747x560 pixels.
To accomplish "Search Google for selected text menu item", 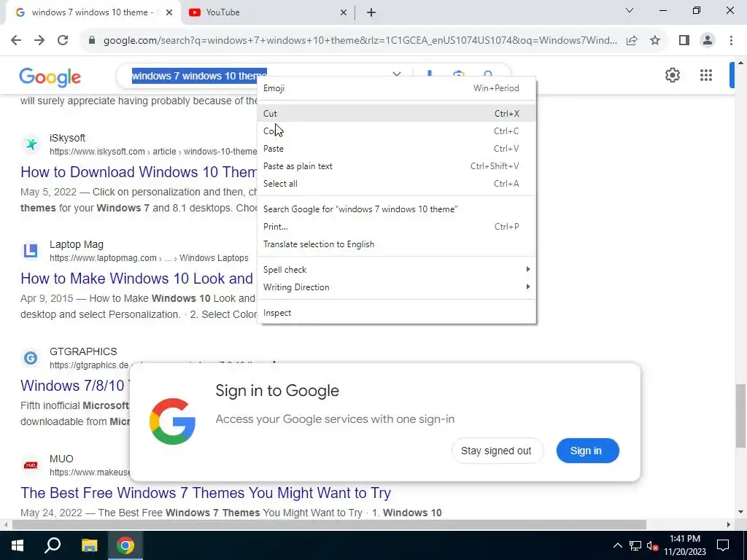I will (396, 209).
